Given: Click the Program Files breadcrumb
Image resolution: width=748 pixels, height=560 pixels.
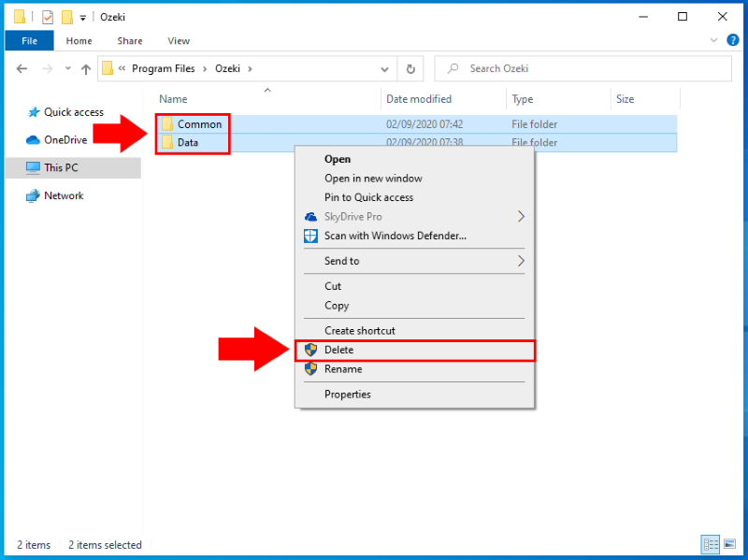Looking at the screenshot, I should tap(163, 68).
